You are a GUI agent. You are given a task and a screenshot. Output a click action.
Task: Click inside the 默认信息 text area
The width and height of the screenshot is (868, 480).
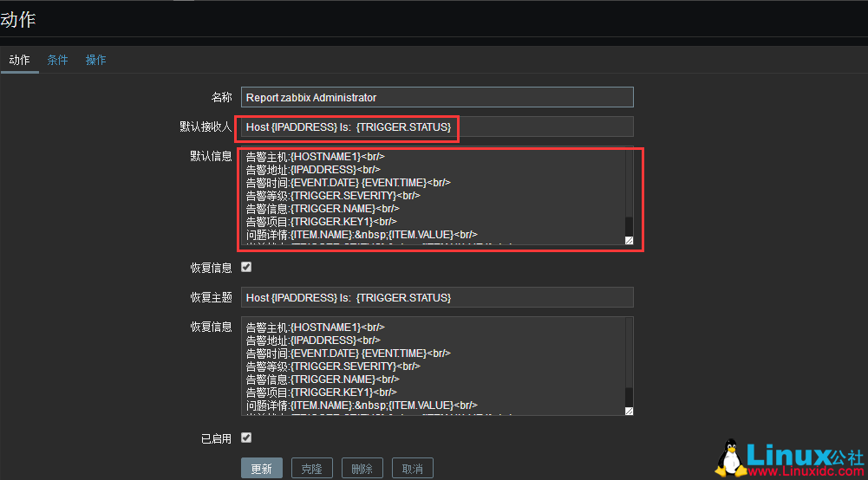point(437,196)
